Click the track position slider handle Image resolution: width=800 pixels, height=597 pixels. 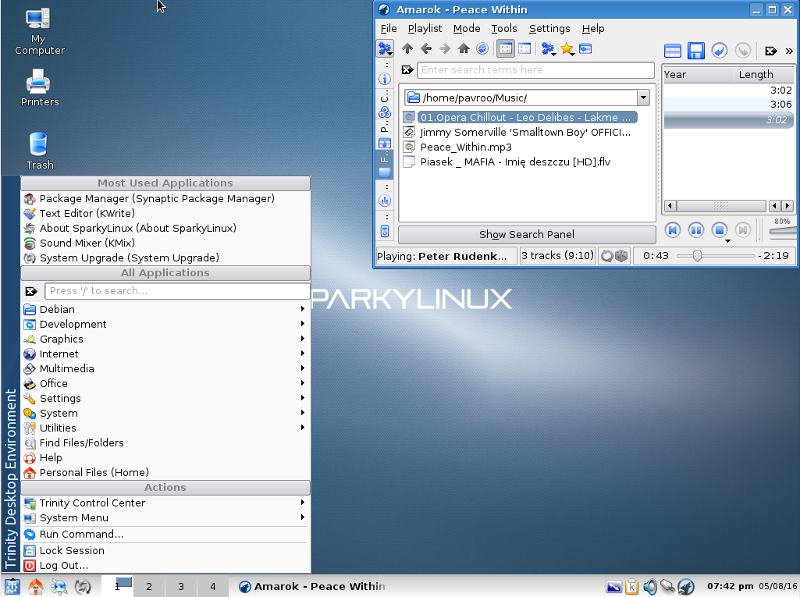tap(697, 256)
